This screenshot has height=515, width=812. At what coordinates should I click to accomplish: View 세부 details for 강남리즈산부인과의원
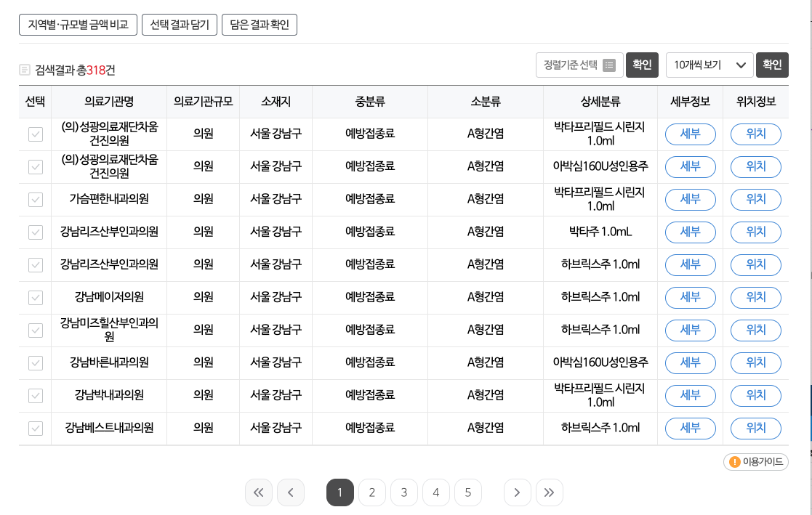(x=690, y=232)
